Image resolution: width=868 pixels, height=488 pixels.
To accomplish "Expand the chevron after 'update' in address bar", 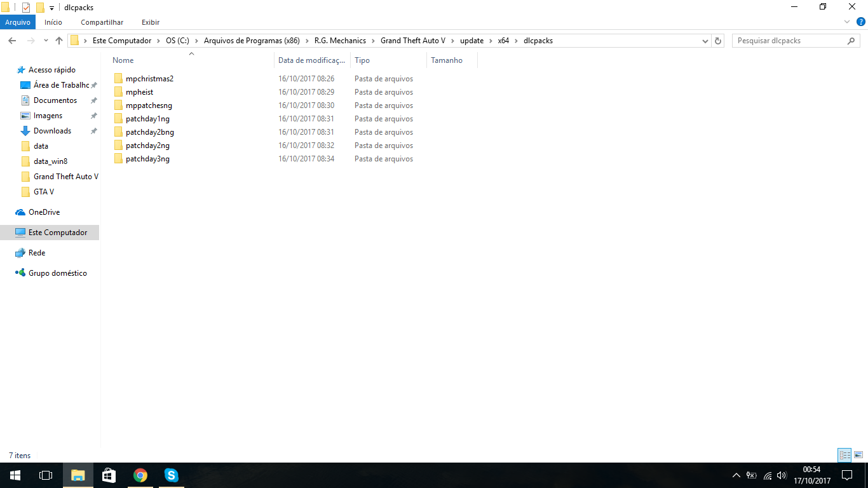I will pyautogui.click(x=491, y=41).
